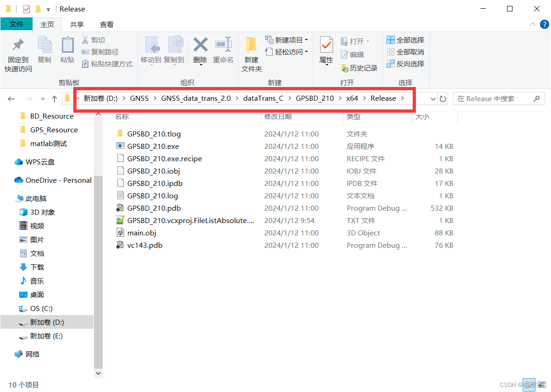Click the refresh button beside address bar

(x=442, y=98)
